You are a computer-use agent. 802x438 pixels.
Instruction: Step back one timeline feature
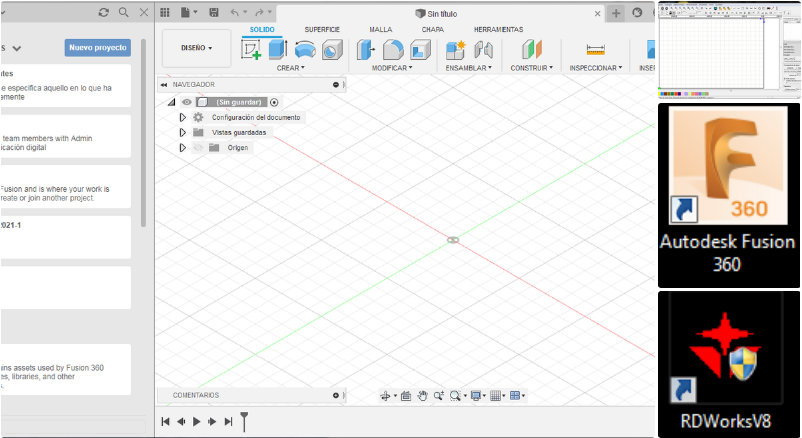click(181, 422)
